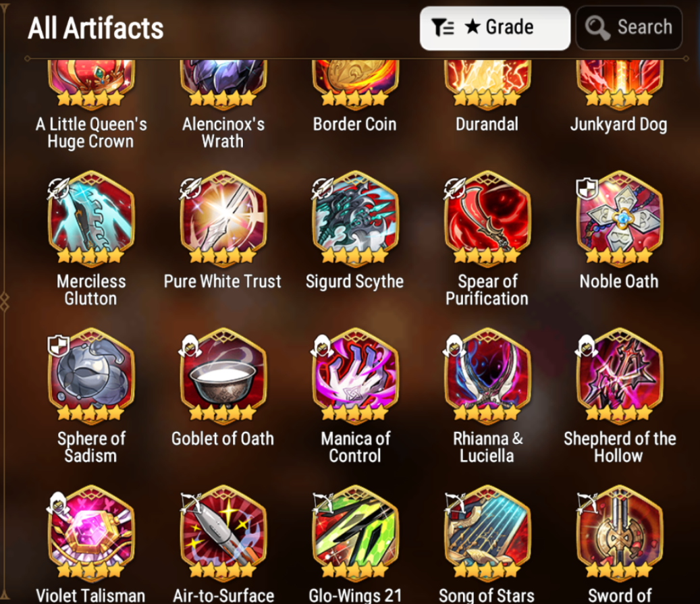This screenshot has height=604, width=700.
Task: Click the Alencinox's Wrath artifact label
Action: 223,132
